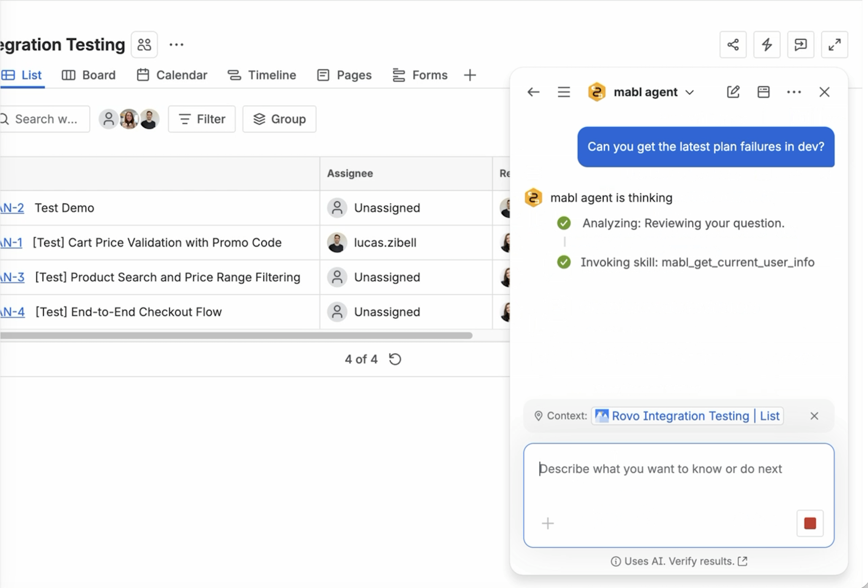Click the Cart Price Validation with Promo Code title
The image size is (868, 588).
coord(157,242)
